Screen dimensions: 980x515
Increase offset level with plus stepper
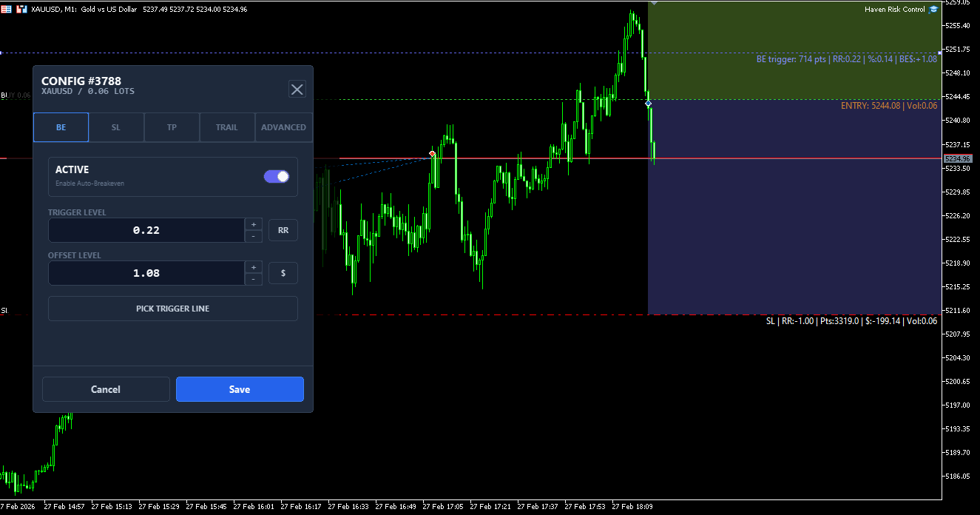[x=254, y=267]
